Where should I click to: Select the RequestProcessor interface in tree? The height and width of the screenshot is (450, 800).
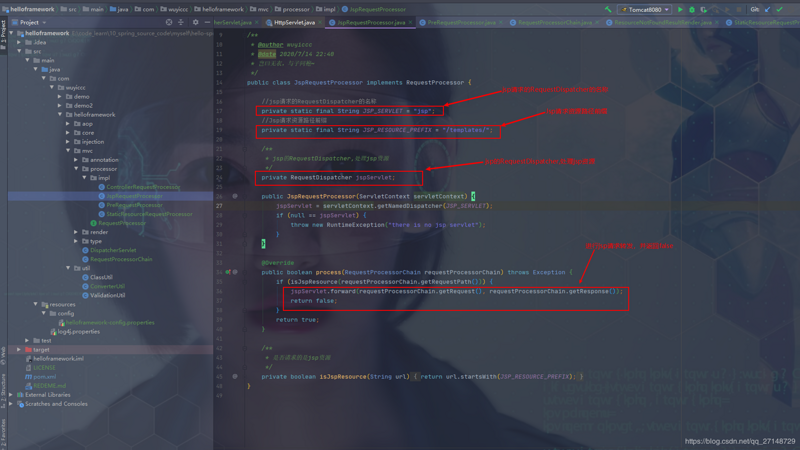click(x=118, y=223)
